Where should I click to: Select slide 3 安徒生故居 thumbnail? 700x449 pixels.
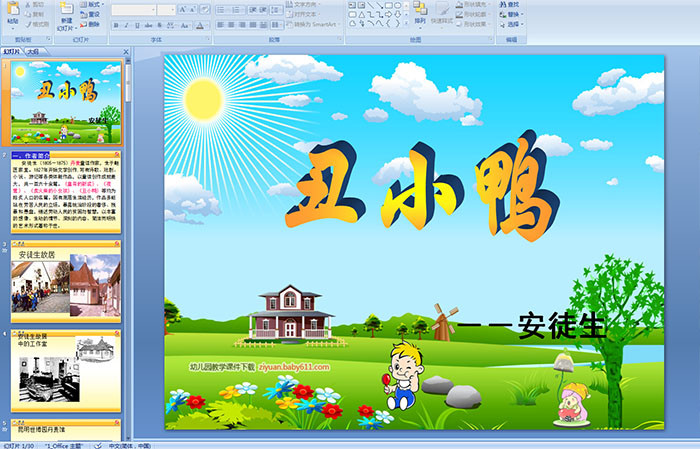(66, 281)
